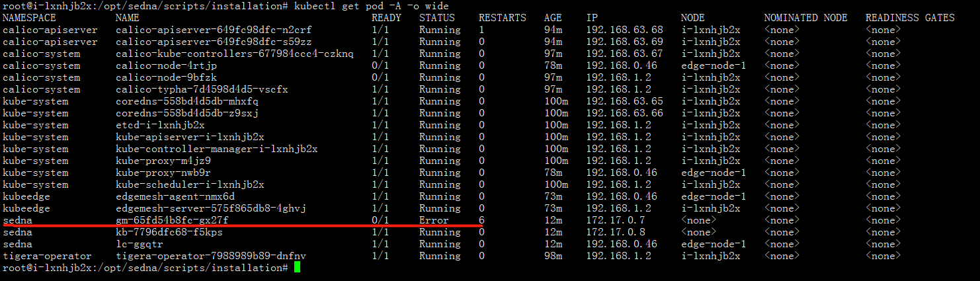Select pod name coredns-558bd4d5db-z9sxj
Screen dimensions: 980x281
(187, 113)
